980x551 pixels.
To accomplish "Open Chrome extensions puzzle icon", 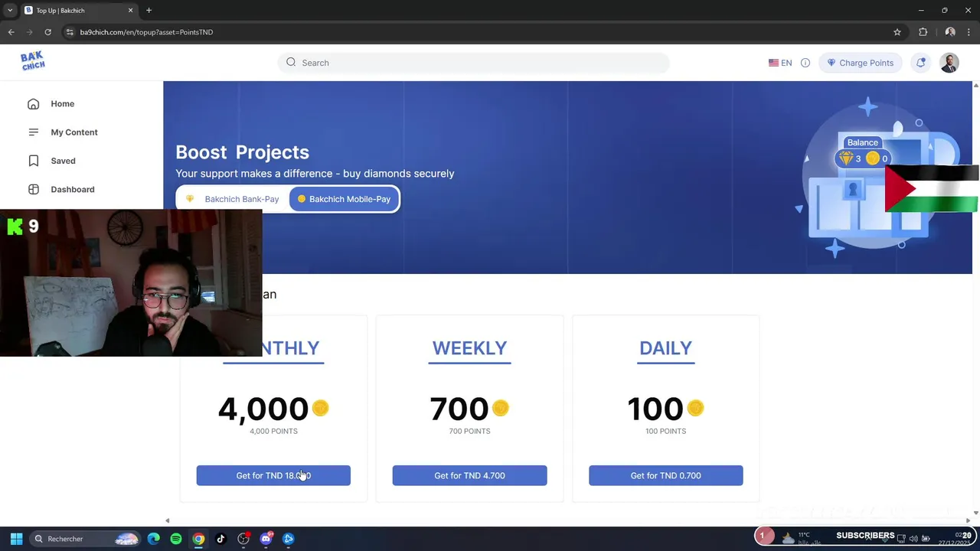I will tap(923, 32).
